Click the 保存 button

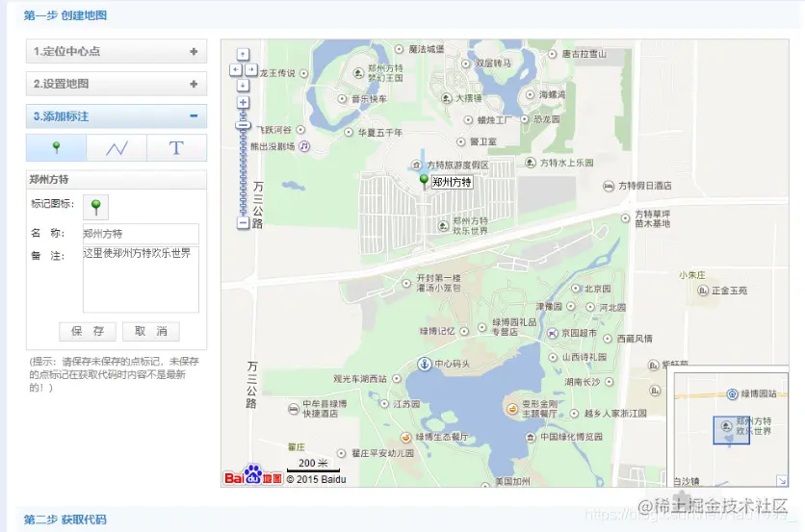[88, 331]
